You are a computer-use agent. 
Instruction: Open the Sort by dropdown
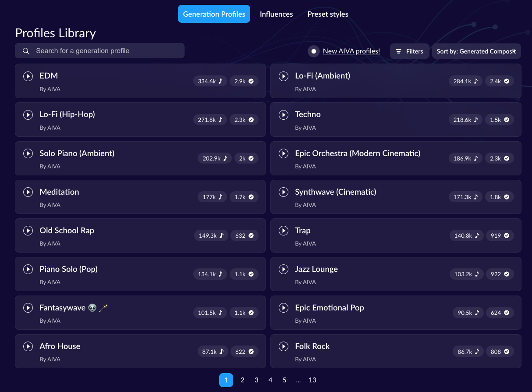click(x=476, y=51)
